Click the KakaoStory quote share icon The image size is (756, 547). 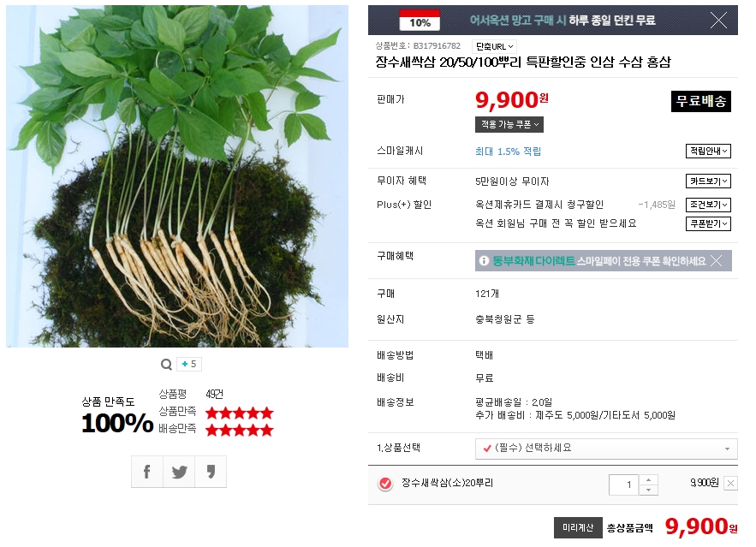tap(211, 472)
